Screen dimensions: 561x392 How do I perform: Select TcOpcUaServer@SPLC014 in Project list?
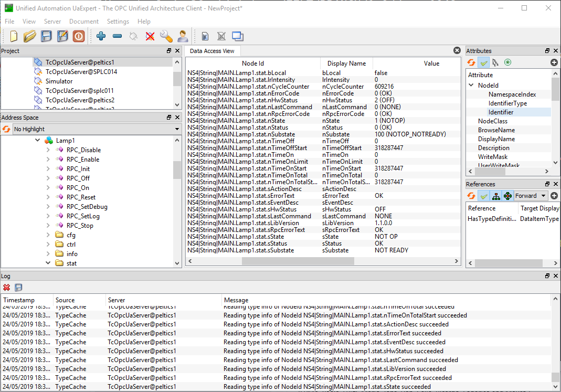(81, 72)
